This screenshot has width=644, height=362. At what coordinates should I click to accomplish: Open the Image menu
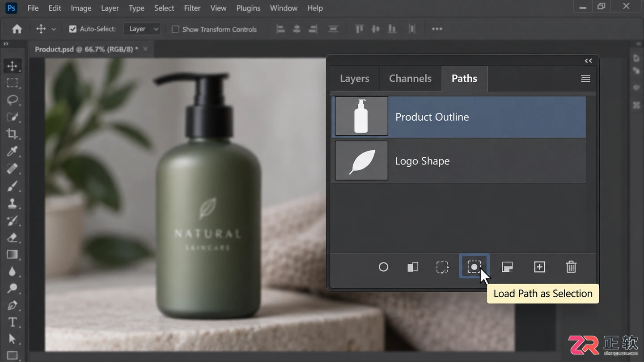click(81, 8)
